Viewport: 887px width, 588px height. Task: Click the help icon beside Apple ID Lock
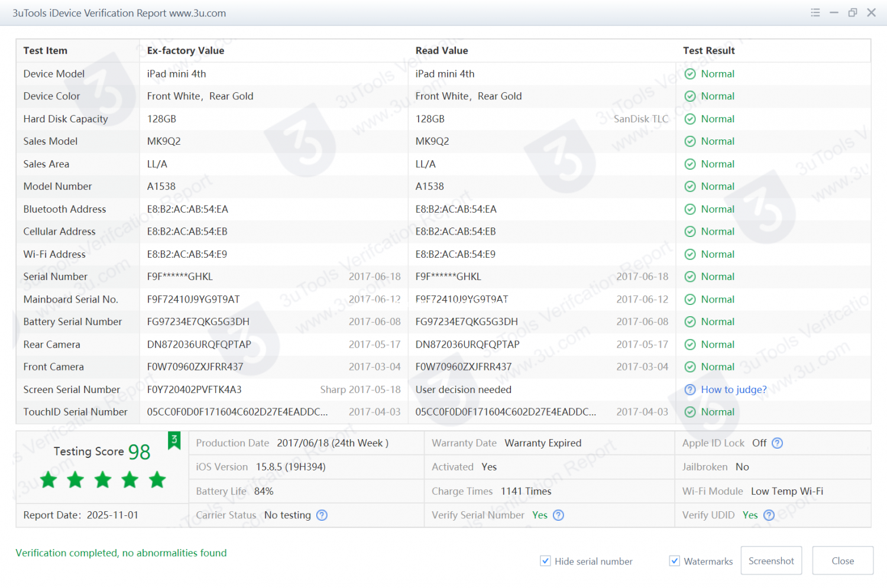pyautogui.click(x=778, y=443)
